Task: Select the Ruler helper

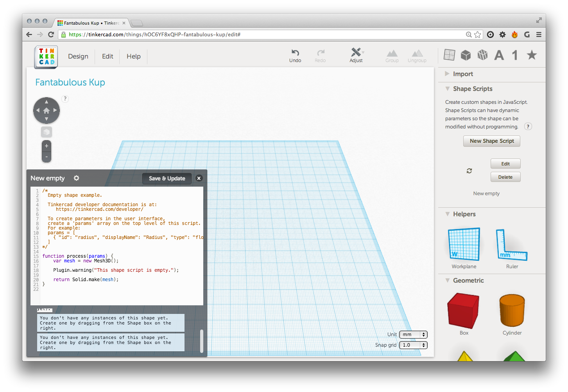Action: 512,245
